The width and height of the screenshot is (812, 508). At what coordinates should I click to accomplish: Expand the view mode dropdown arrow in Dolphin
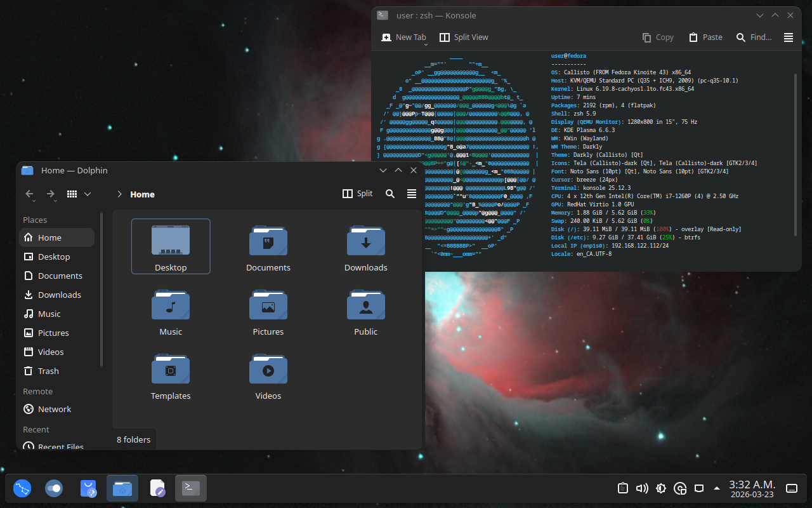pyautogui.click(x=88, y=194)
